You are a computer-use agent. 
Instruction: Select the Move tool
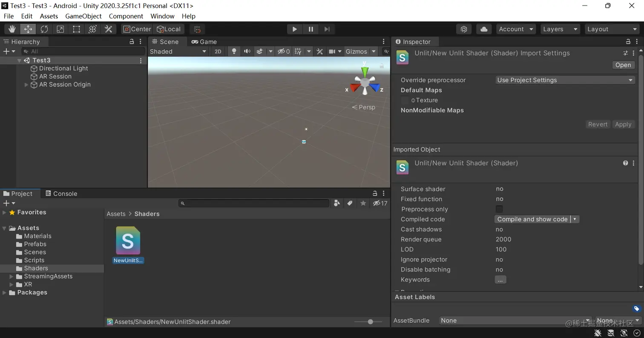pos(28,29)
